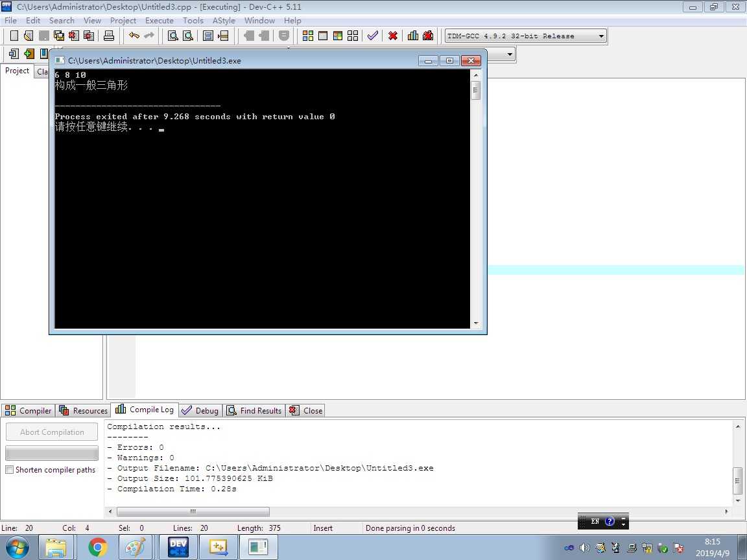
Task: Click compile log horizontal scrollbar thumb
Action: point(193,511)
